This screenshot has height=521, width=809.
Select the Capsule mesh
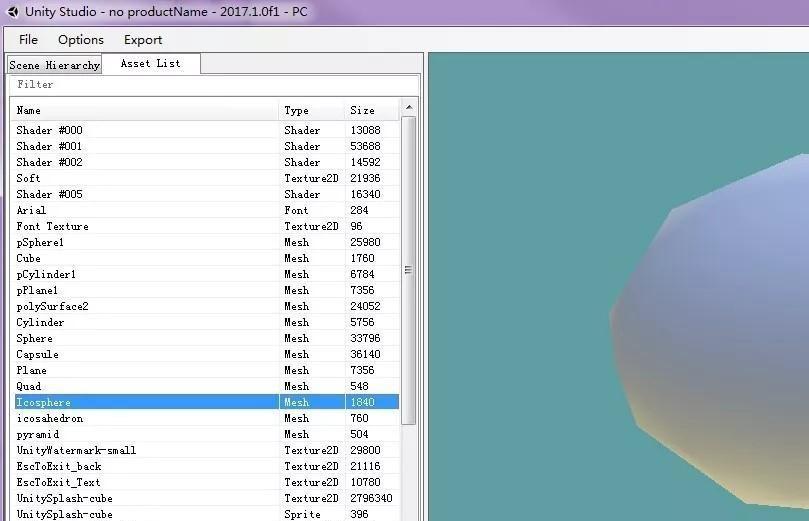pyautogui.click(x=206, y=354)
